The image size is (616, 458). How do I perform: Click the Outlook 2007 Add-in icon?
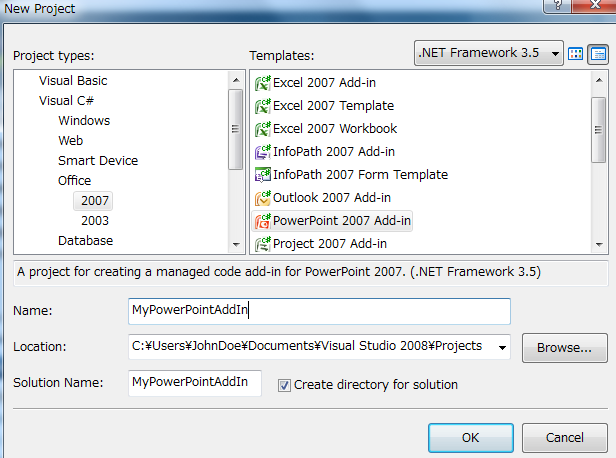[262, 198]
